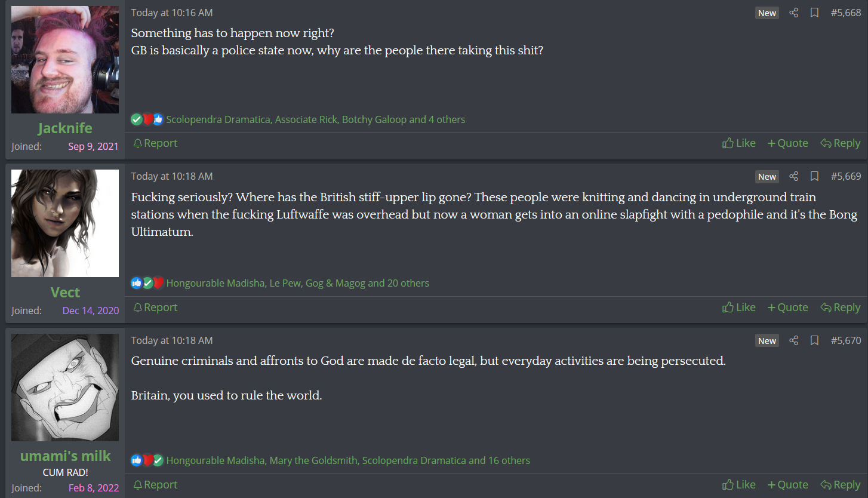Open post permalink #5,670
Image resolution: width=868 pixels, height=498 pixels.
[x=846, y=340]
